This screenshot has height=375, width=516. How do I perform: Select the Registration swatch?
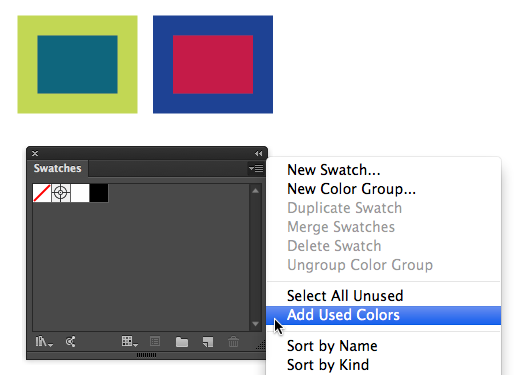click(x=61, y=193)
